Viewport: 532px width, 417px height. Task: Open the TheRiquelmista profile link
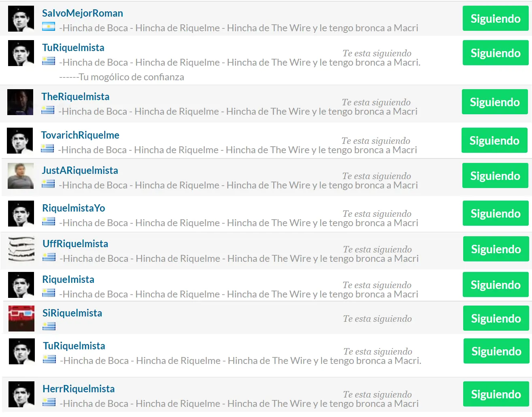click(75, 96)
